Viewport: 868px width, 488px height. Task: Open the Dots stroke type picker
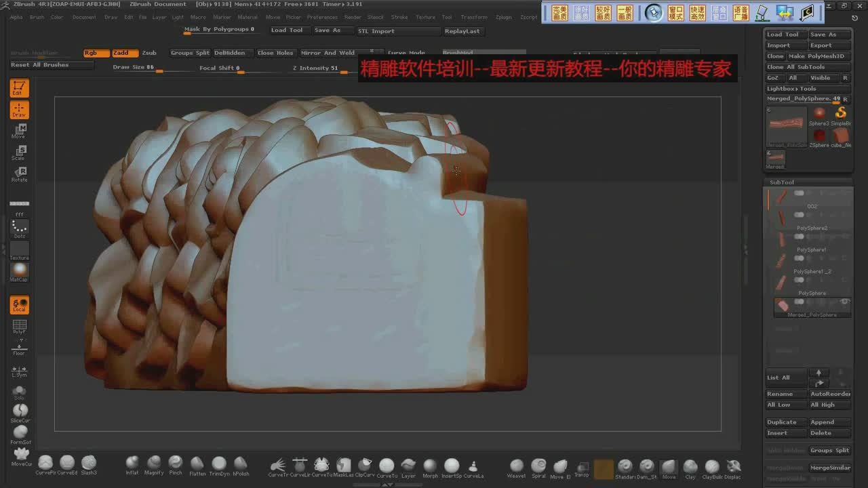[19, 229]
